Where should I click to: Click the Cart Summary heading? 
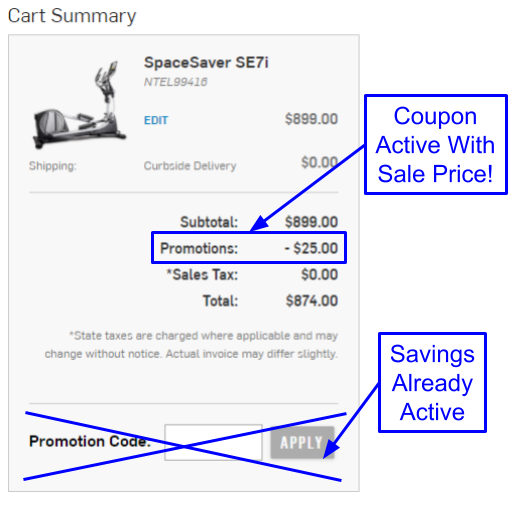click(72, 16)
